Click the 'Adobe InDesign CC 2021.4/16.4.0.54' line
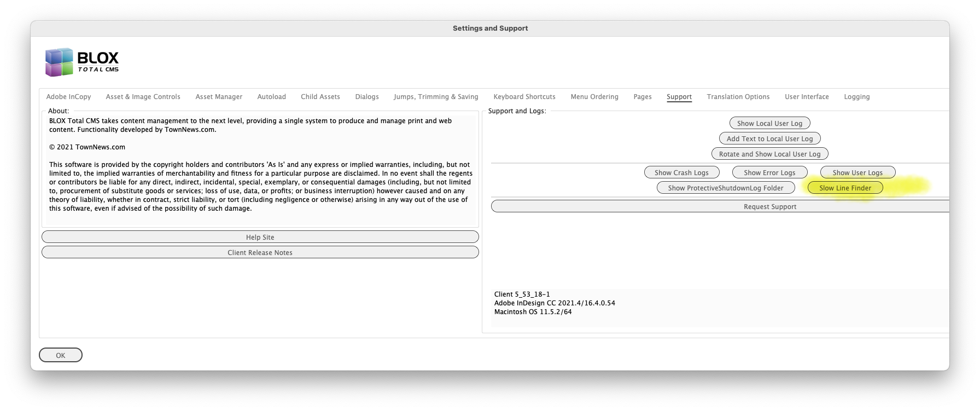 pos(555,303)
